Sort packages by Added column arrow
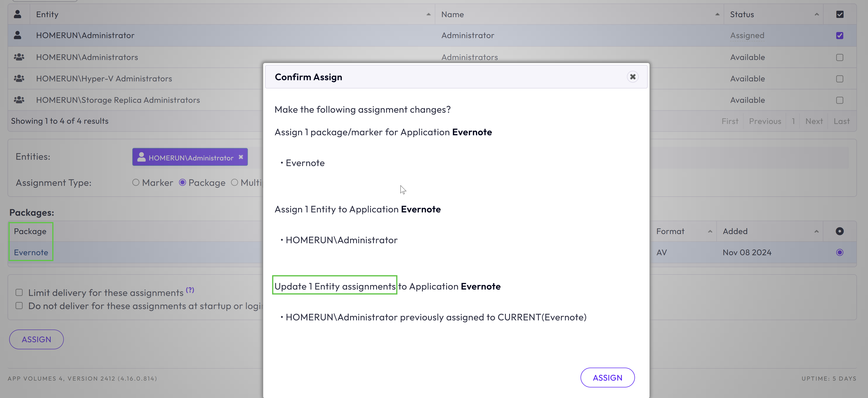This screenshot has width=868, height=398. click(816, 231)
